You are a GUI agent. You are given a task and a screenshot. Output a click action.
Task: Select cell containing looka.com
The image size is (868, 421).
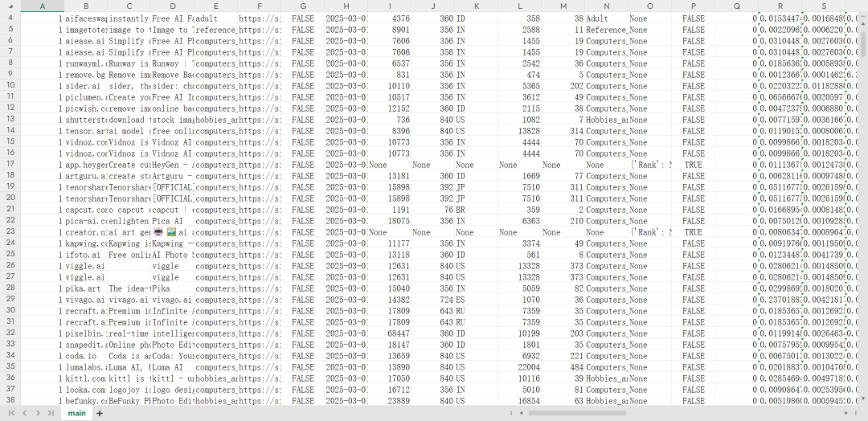[x=86, y=390]
